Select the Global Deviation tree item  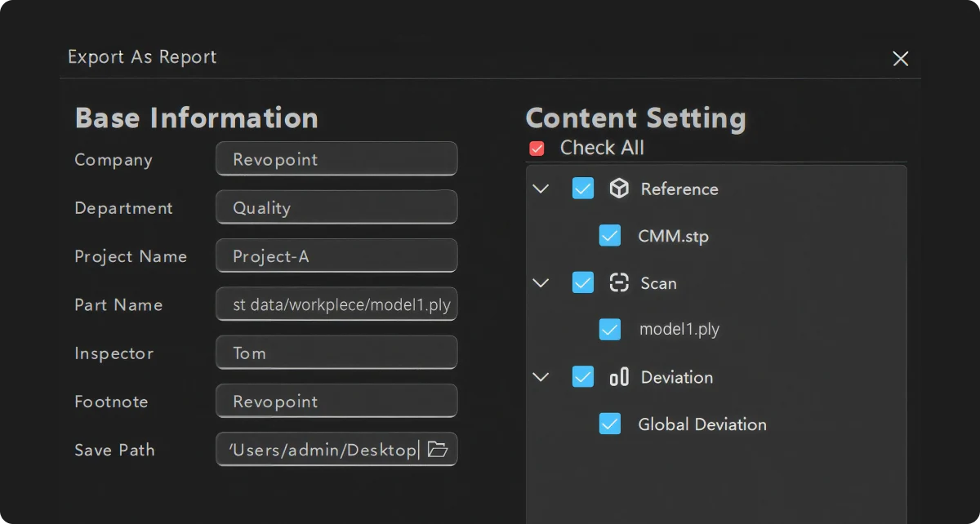702,424
